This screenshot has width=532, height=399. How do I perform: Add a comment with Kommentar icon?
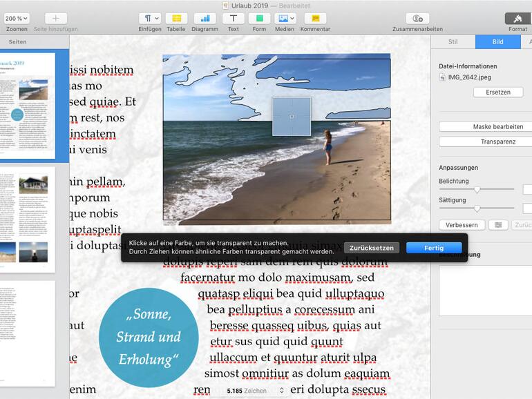coord(315,19)
